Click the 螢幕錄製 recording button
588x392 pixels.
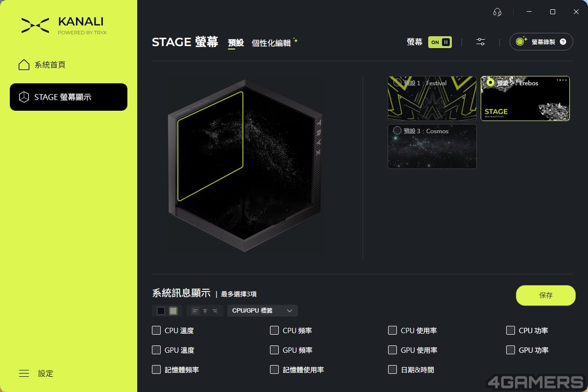[x=541, y=42]
